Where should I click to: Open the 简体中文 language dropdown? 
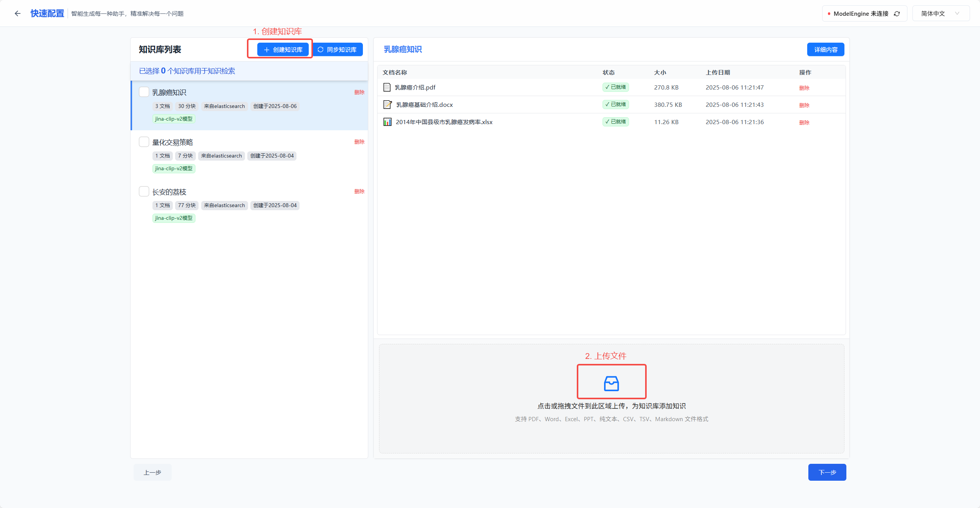click(x=940, y=13)
